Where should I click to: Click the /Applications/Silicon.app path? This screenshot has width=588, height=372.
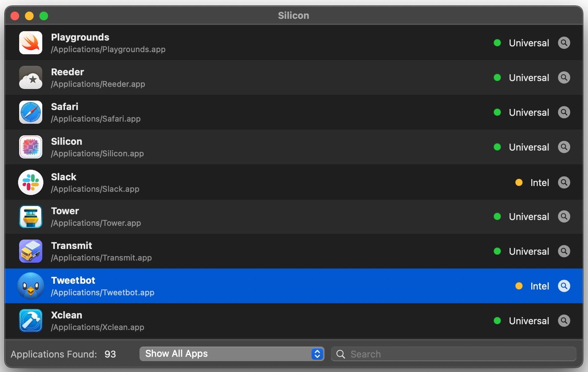coord(97,153)
